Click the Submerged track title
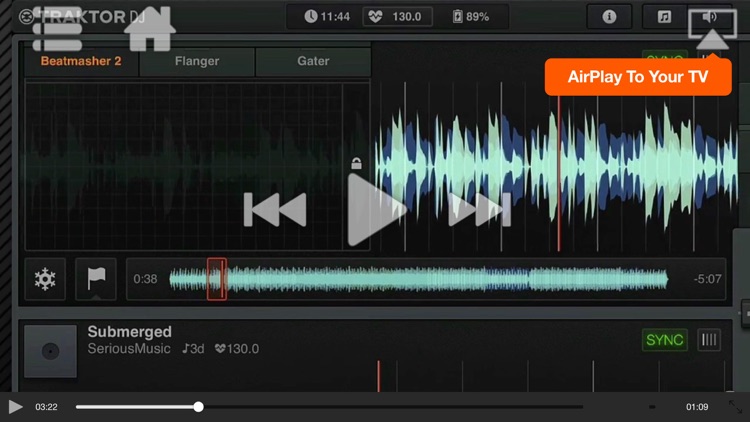The width and height of the screenshot is (750, 422). click(x=130, y=332)
